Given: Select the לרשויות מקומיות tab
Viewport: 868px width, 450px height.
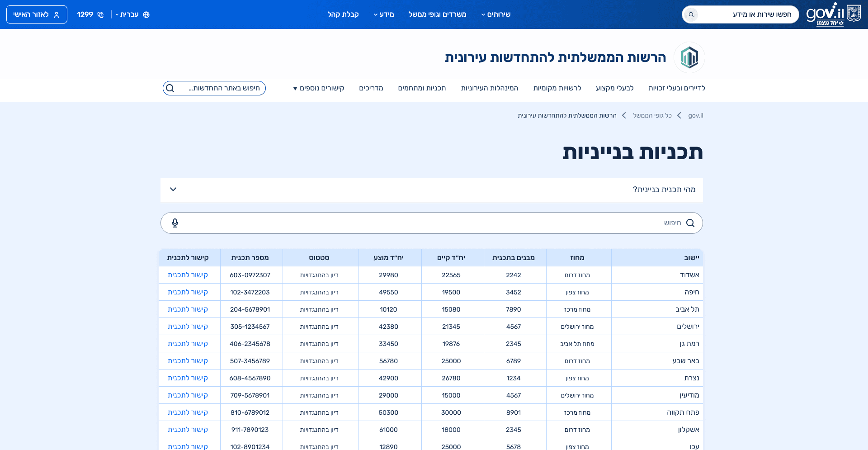Looking at the screenshot, I should pos(557,88).
